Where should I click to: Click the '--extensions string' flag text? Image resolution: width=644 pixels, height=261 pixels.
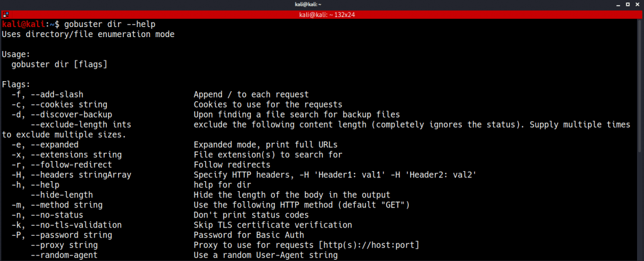point(76,155)
